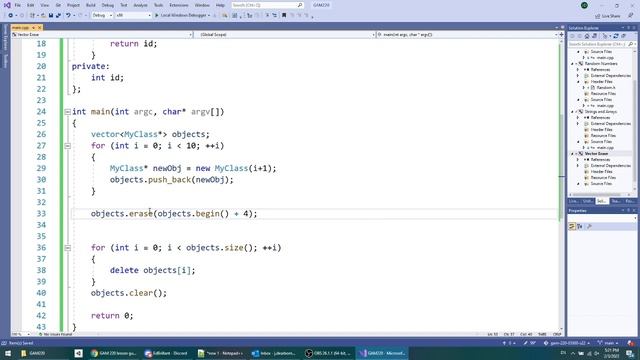
Task: Click the Visual Studio logo icon
Action: coord(7,5)
